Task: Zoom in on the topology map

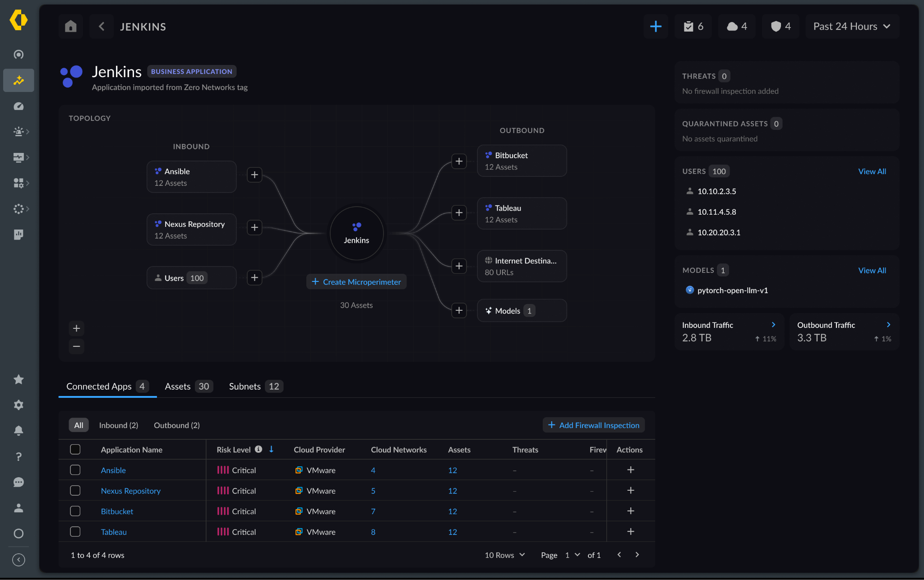Action: coord(77,328)
